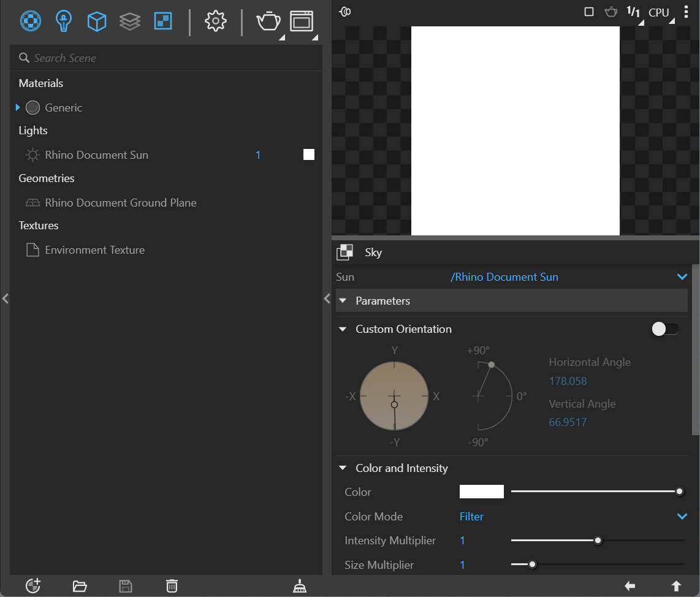Open the Materials category icon
The width and height of the screenshot is (700, 597).
31,21
